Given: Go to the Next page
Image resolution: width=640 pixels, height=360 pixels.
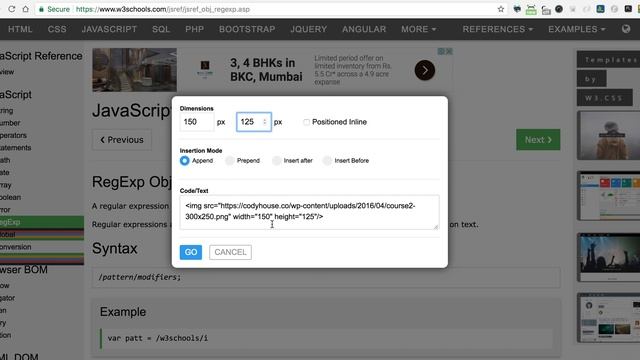Looking at the screenshot, I should pos(538,140).
